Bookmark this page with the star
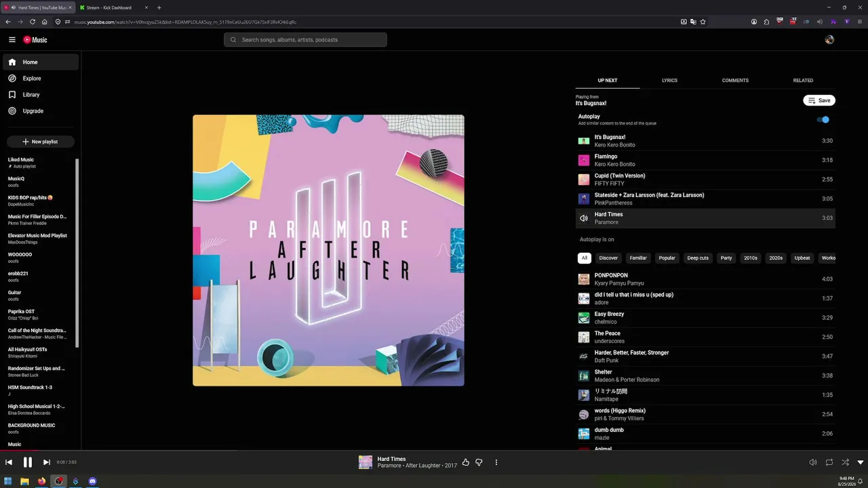The width and height of the screenshot is (868, 488). [x=703, y=22]
